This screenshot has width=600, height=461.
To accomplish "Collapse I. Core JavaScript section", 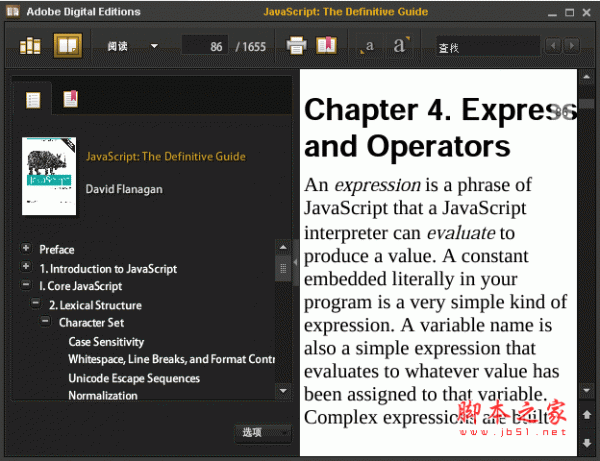I will click(x=26, y=284).
